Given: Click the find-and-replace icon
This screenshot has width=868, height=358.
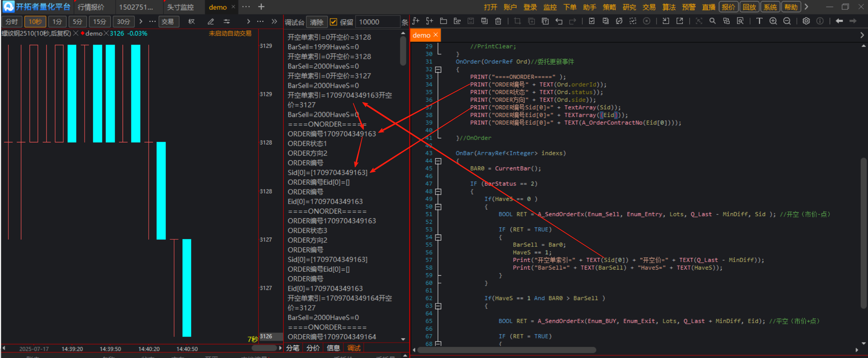Looking at the screenshot, I should 726,21.
